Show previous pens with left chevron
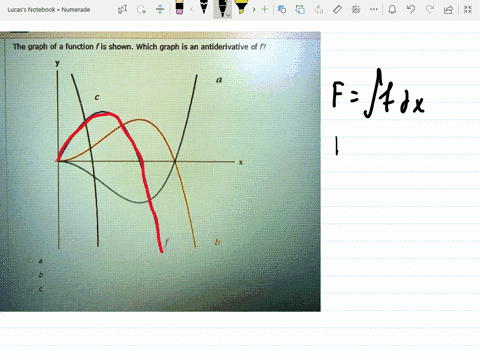This screenshot has width=480, height=360. coord(191,9)
